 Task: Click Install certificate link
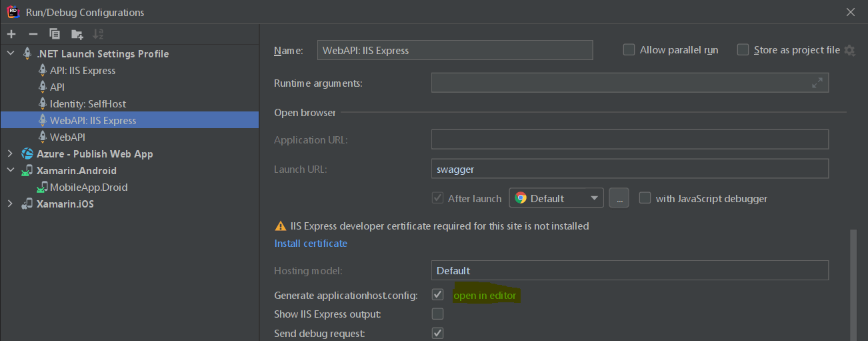[311, 244]
